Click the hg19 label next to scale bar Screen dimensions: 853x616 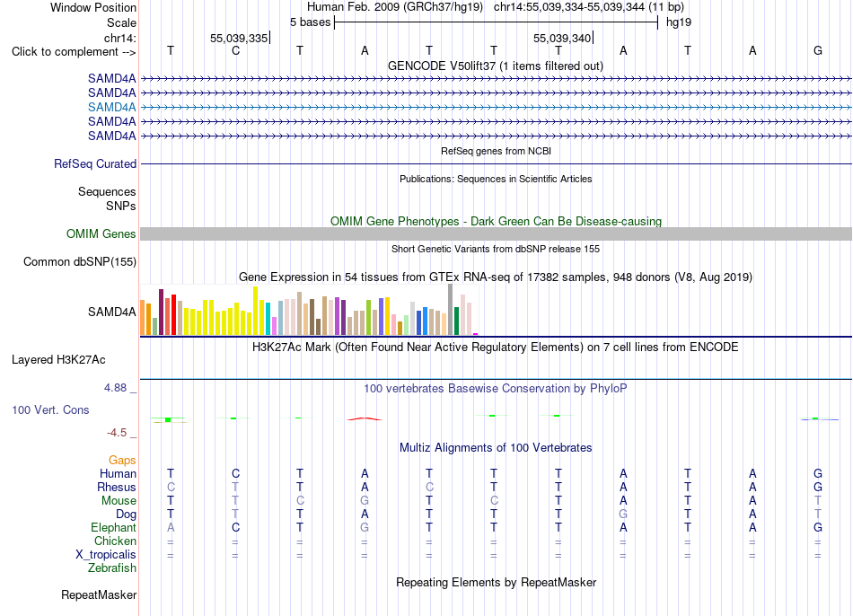click(x=679, y=22)
